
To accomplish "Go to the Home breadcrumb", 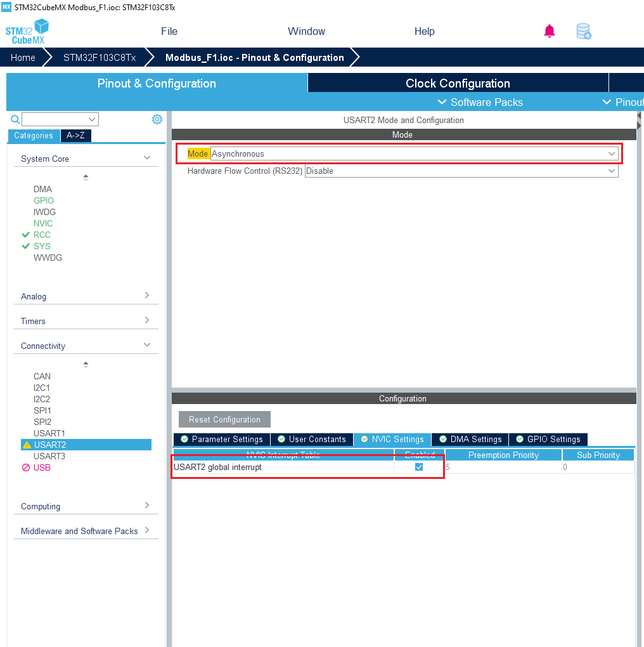I will click(23, 57).
